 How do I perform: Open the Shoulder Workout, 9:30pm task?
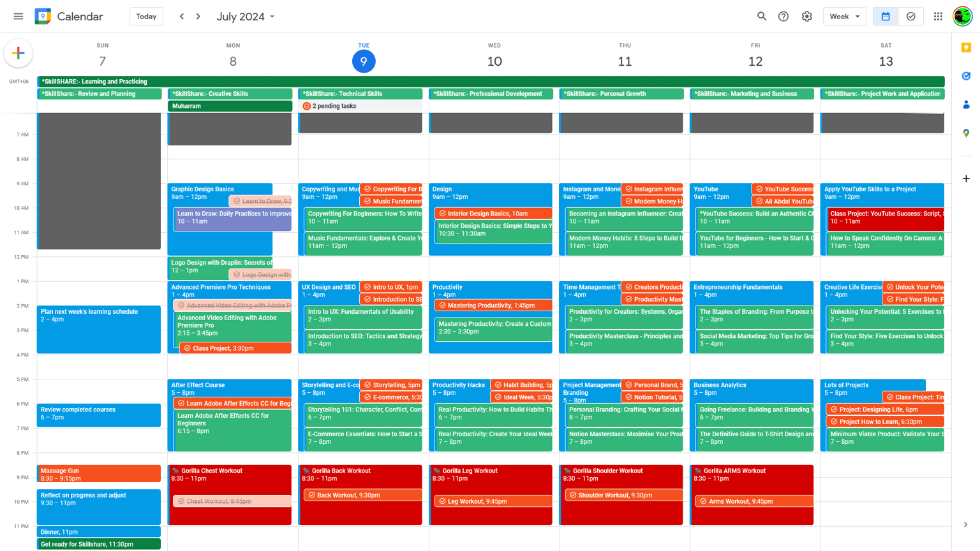624,495
